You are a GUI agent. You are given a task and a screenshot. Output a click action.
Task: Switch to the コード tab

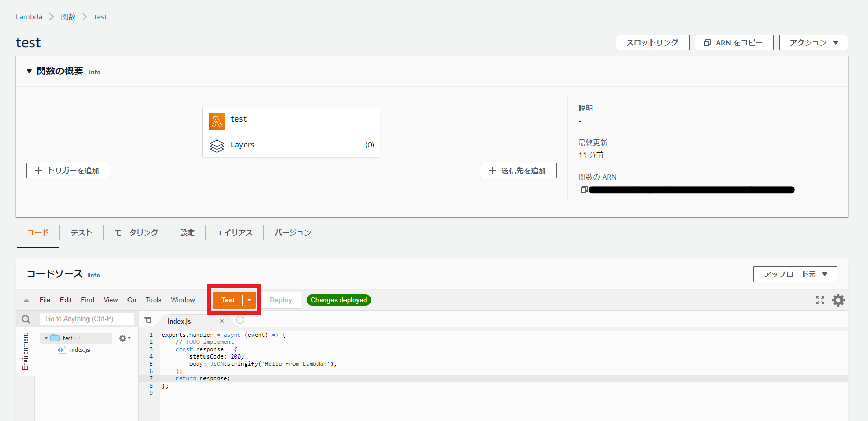(x=38, y=233)
